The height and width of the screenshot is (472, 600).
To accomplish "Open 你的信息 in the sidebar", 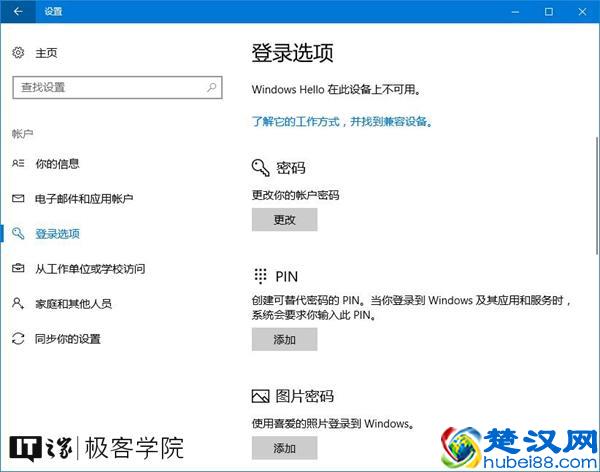I will click(57, 164).
